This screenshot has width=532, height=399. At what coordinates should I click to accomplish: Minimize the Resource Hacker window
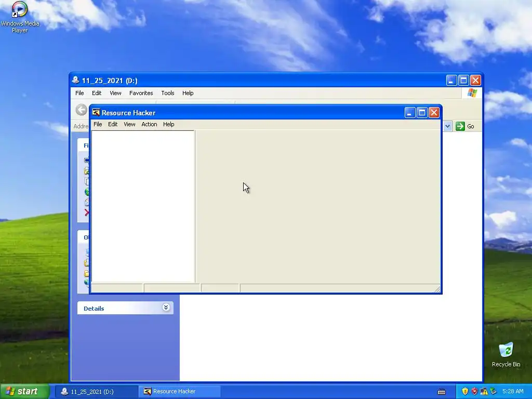410,113
